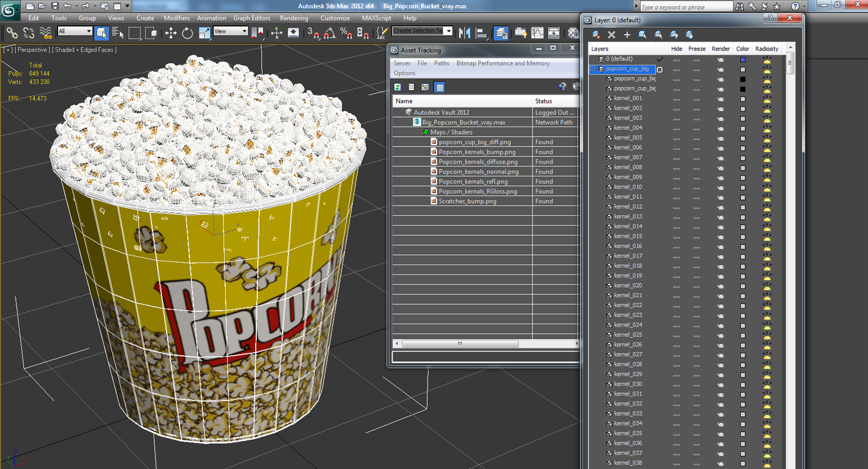Click the Radiosity column header
The image size is (868, 469).
point(767,49)
